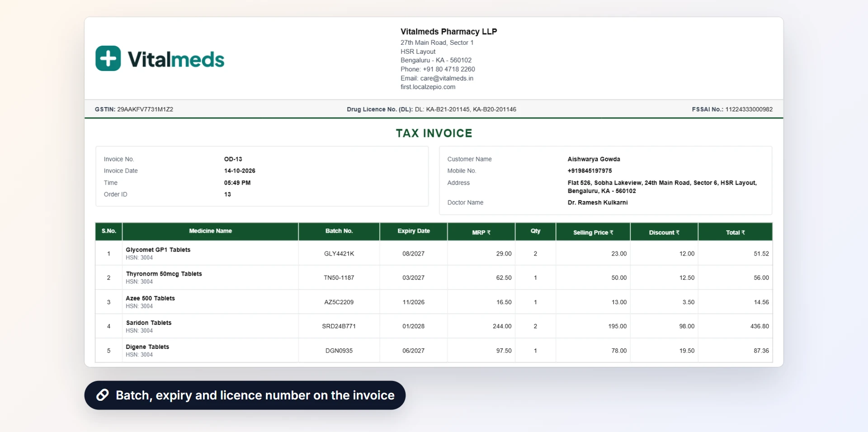Select total amount 436.80

point(759,326)
